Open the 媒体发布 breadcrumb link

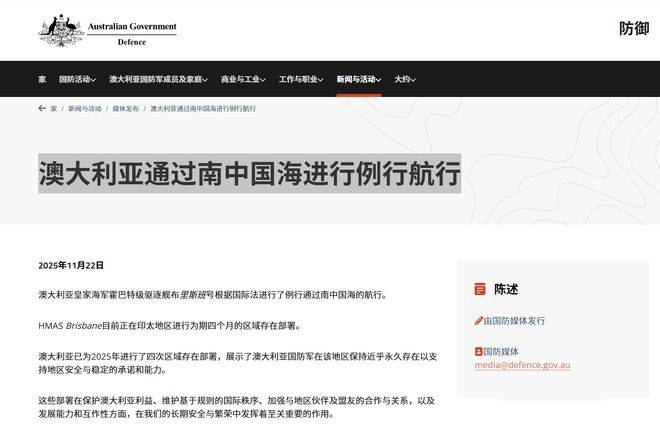click(x=126, y=108)
